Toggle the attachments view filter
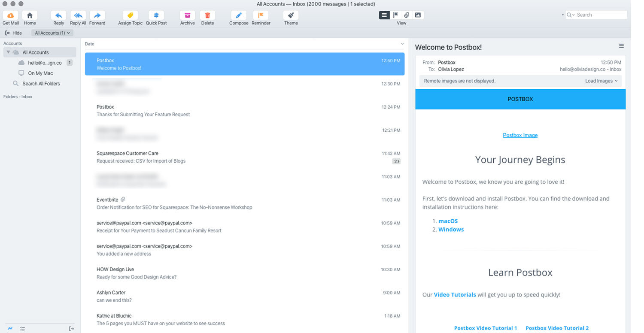Screen dimensions: 644x333 [x=407, y=15]
